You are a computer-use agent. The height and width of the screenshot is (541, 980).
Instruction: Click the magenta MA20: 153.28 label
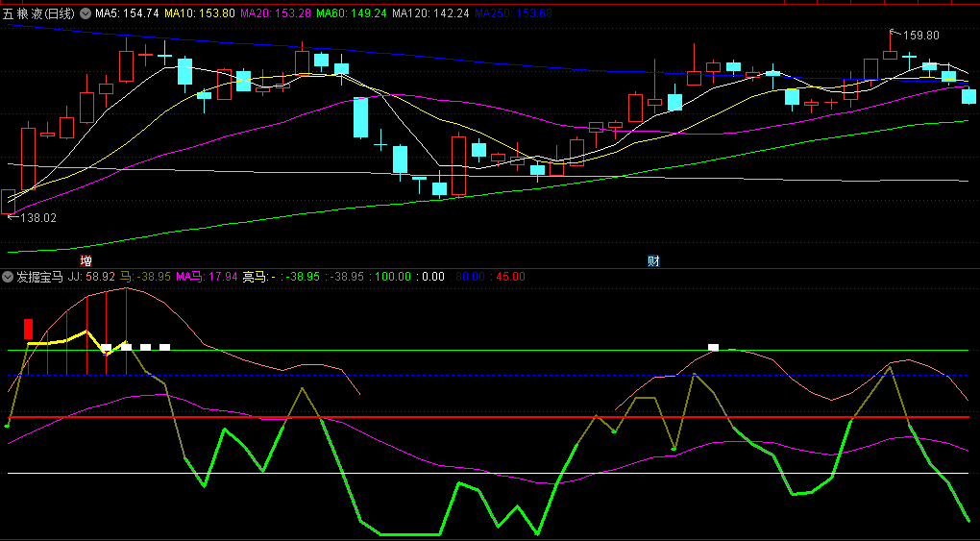point(277,13)
